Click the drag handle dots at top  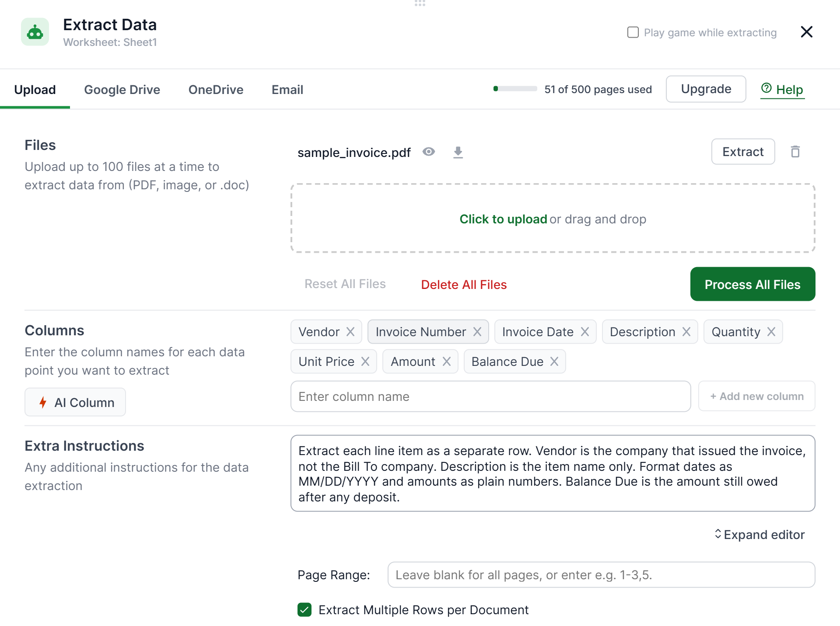pos(420,3)
